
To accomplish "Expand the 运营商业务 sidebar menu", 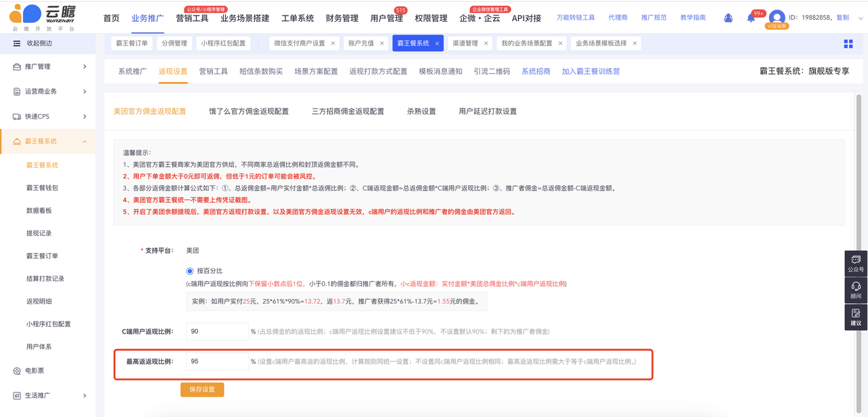I will [85, 92].
